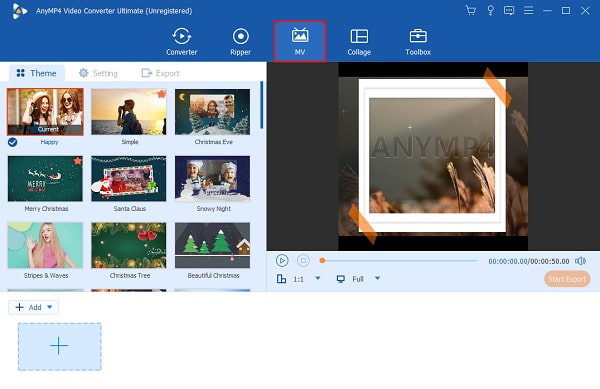
Task: Choose the Merry Christmas theme thumbnail
Action: (45, 179)
